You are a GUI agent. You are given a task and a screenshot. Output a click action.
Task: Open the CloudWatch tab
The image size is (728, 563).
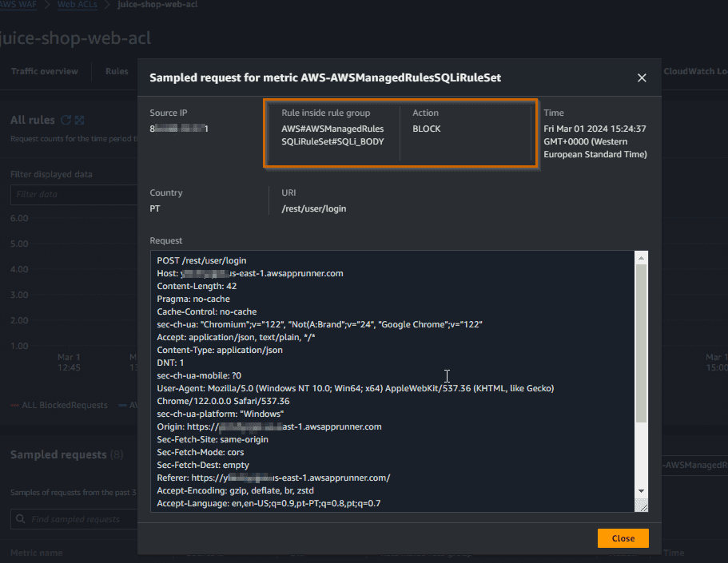point(695,71)
